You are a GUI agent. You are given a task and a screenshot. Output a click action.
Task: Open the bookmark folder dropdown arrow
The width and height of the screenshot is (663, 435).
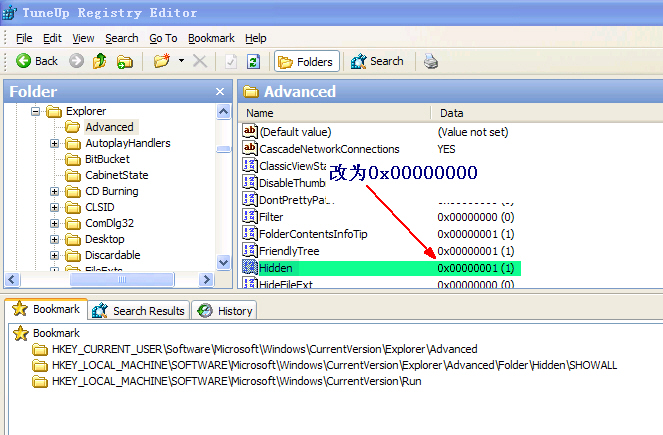click(x=181, y=61)
